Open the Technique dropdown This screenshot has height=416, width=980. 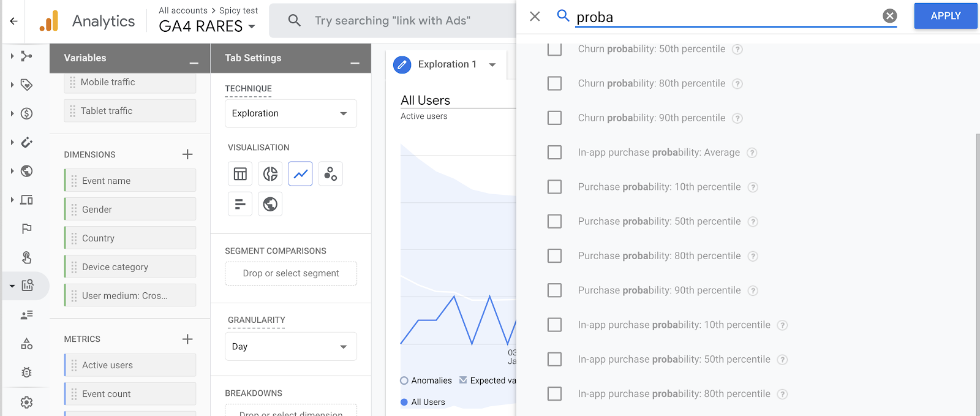290,113
